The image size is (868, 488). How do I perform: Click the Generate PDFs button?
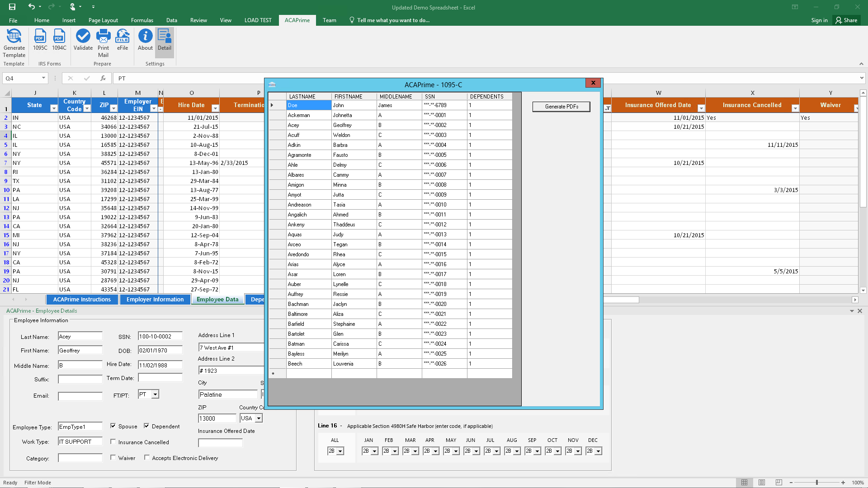tap(561, 106)
